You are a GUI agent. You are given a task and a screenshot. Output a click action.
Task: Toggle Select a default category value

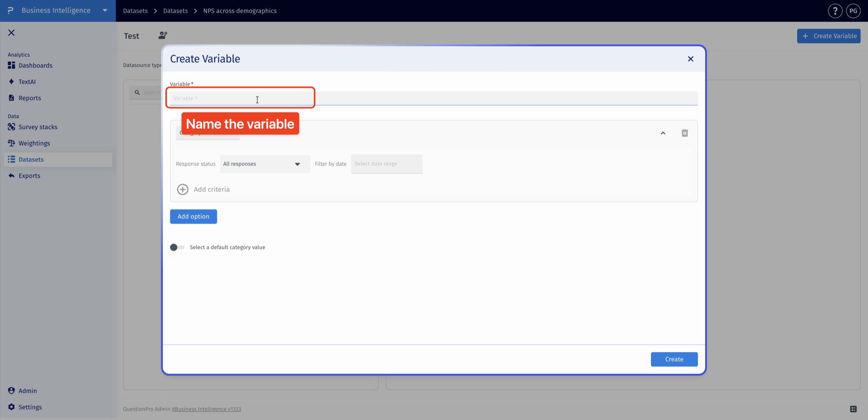click(177, 247)
